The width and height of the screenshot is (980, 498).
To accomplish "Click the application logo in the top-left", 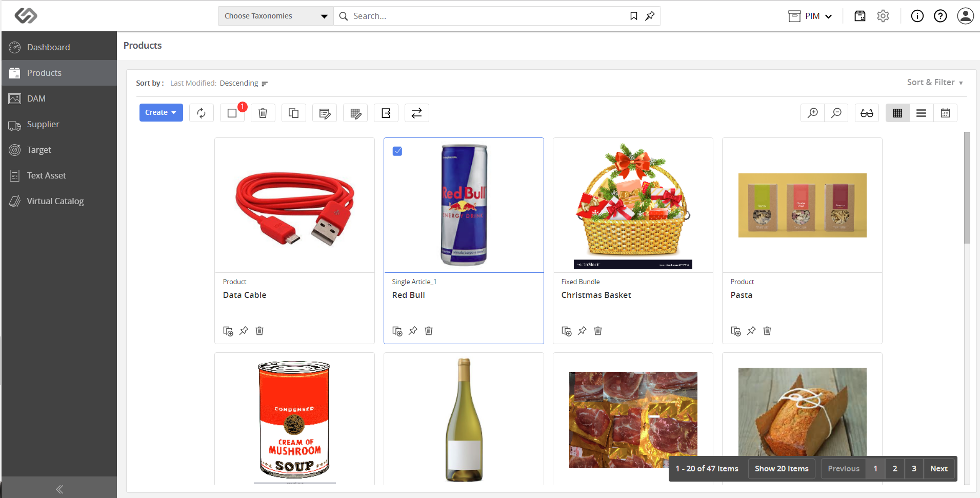I will pos(26,16).
